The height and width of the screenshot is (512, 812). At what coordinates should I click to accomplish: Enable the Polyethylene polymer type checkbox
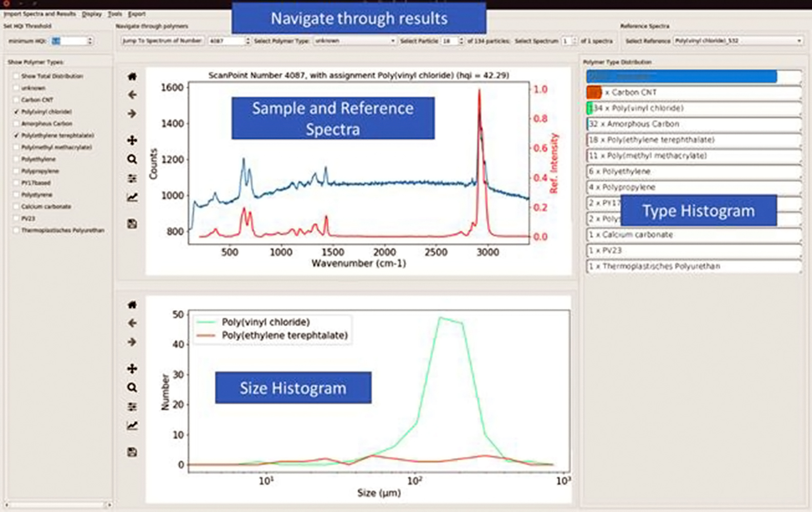16,159
